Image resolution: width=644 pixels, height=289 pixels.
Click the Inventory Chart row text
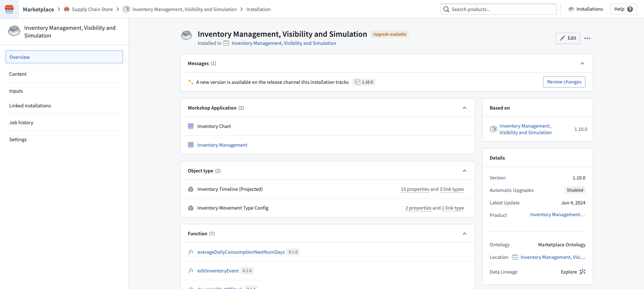(214, 126)
